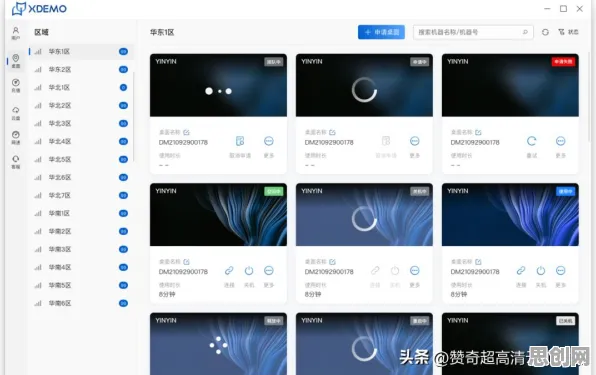Image resolution: width=596 pixels, height=375 pixels.
Task: Switch to the 华南3区 region
Action: [x=81, y=249]
